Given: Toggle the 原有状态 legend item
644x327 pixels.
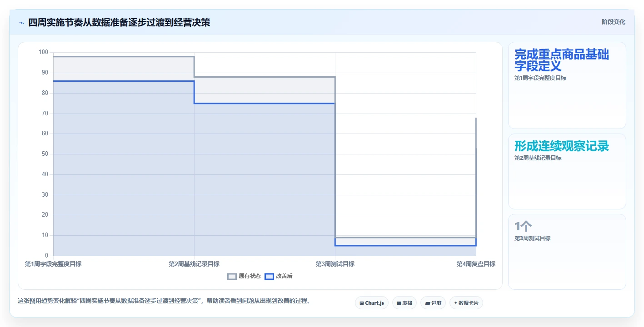Looking at the screenshot, I should pyautogui.click(x=244, y=276).
